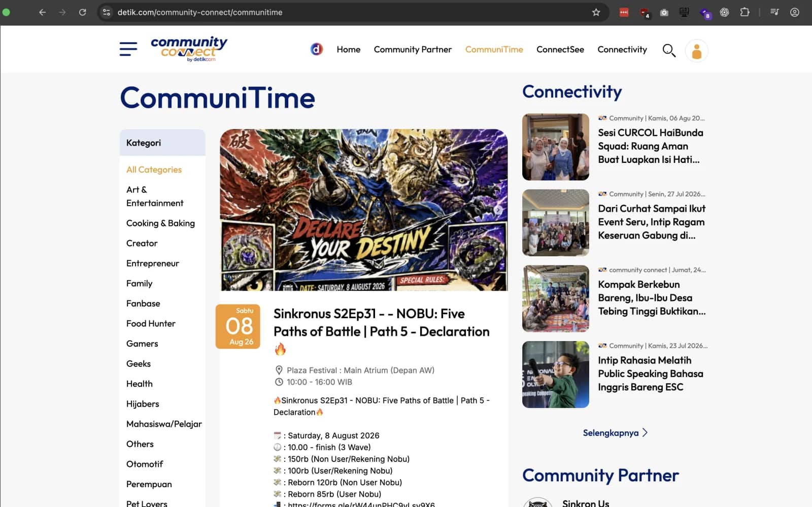Select the Perempuan category
812x507 pixels.
(149, 484)
